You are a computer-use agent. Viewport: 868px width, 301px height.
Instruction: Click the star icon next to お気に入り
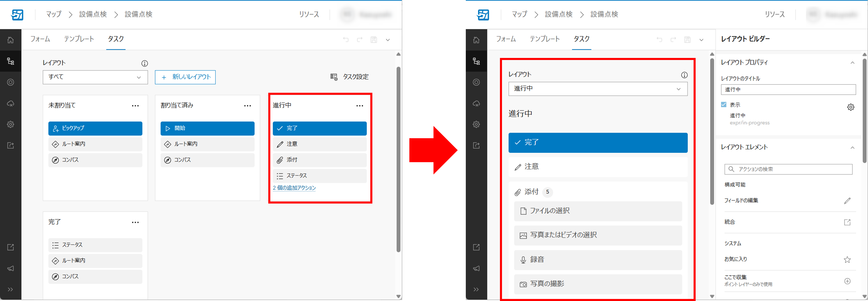point(847,259)
